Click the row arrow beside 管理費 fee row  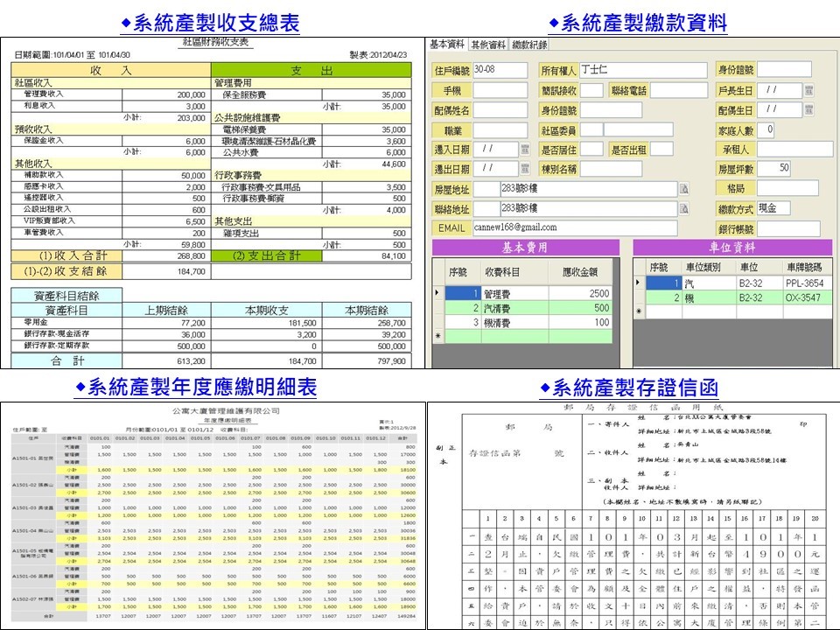point(437,292)
